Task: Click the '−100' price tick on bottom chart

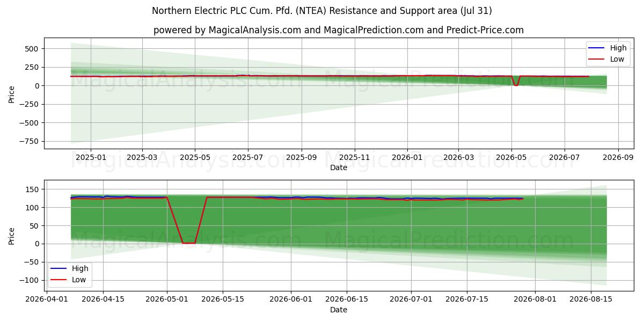Action: tap(30, 281)
